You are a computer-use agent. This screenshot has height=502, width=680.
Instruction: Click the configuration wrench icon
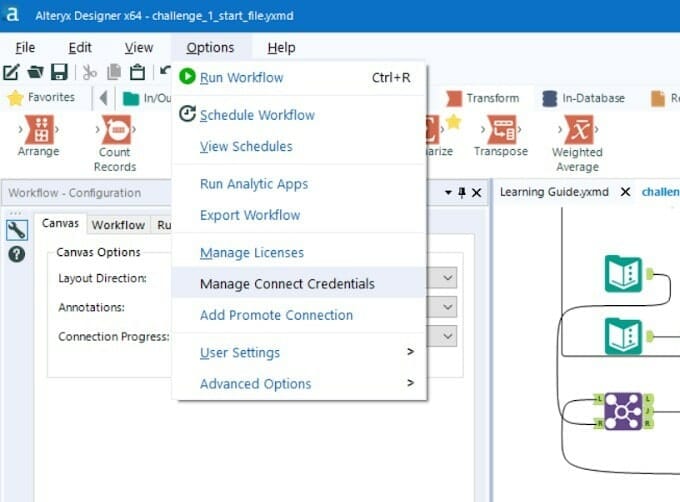tap(16, 229)
